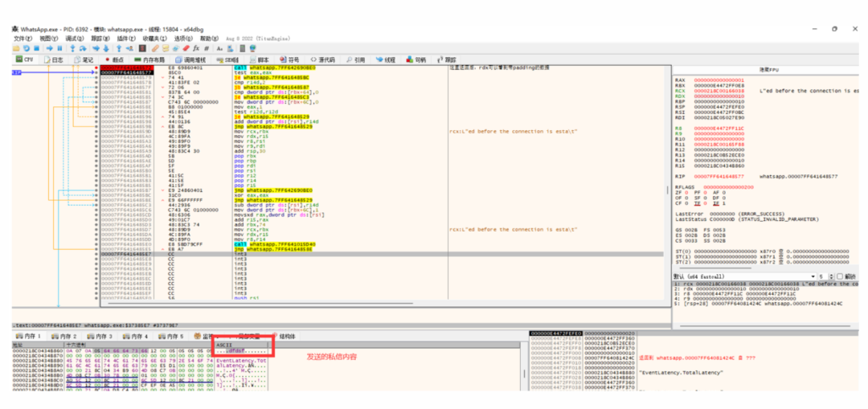868x409 pixels.
Task: Toggle the CF flag value
Action: pos(687,202)
